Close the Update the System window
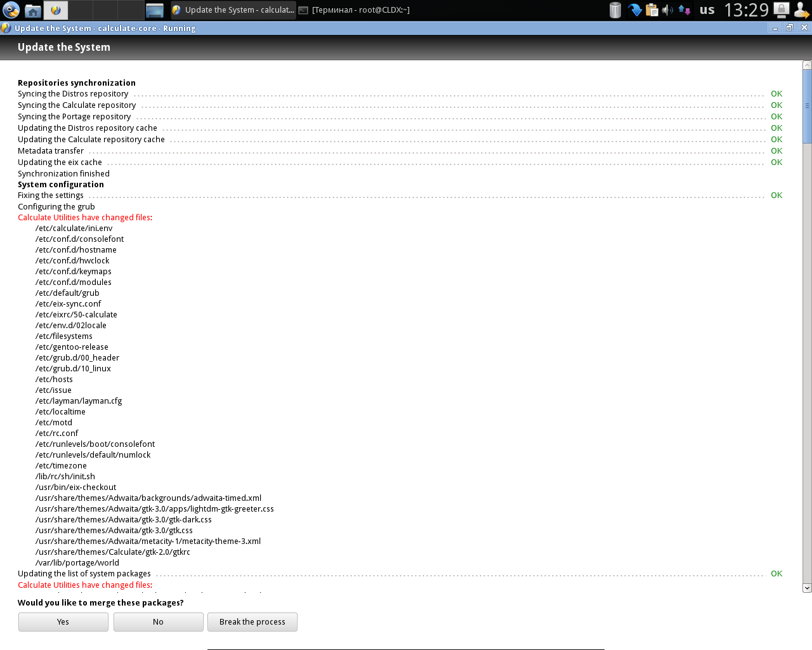Image resolution: width=812 pixels, height=650 pixels. coord(804,28)
